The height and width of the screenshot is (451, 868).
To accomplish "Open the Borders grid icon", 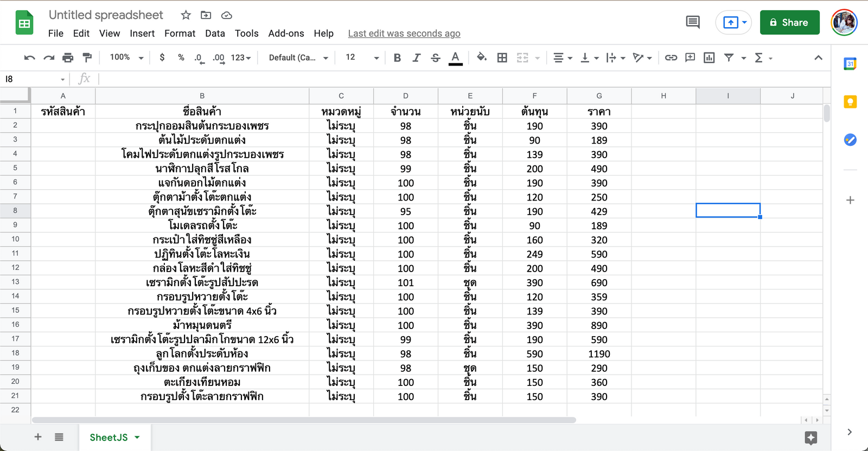I will tap(502, 57).
